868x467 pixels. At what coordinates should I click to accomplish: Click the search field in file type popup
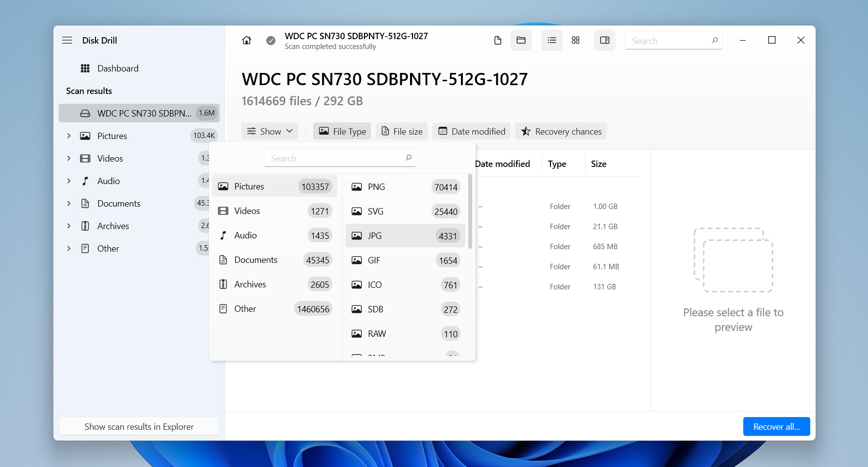pyautogui.click(x=340, y=158)
